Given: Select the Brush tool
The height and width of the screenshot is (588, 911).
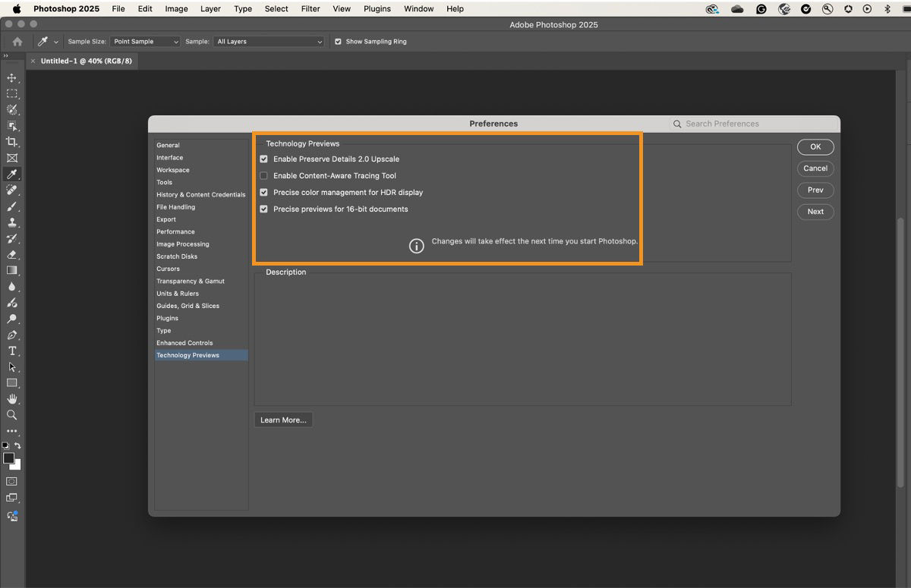Looking at the screenshot, I should [x=11, y=206].
